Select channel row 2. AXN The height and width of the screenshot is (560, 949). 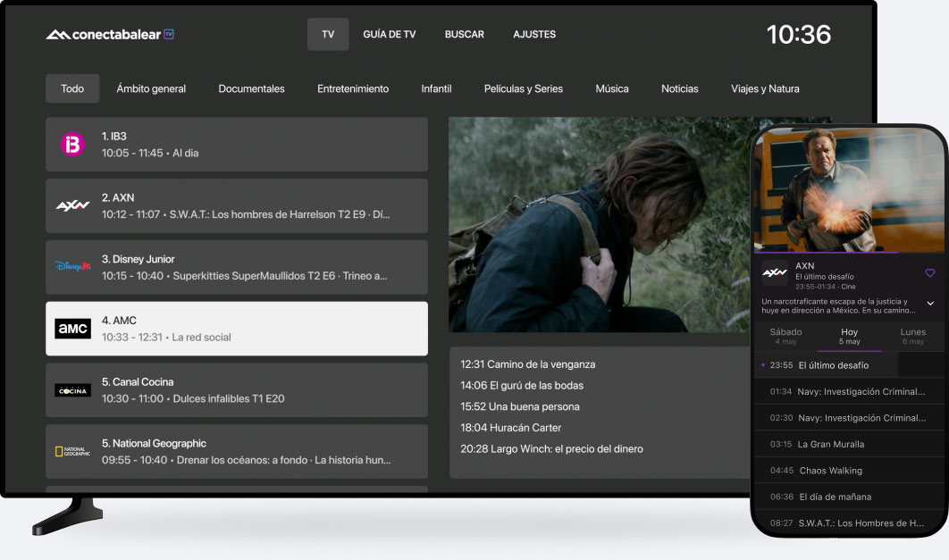[237, 205]
